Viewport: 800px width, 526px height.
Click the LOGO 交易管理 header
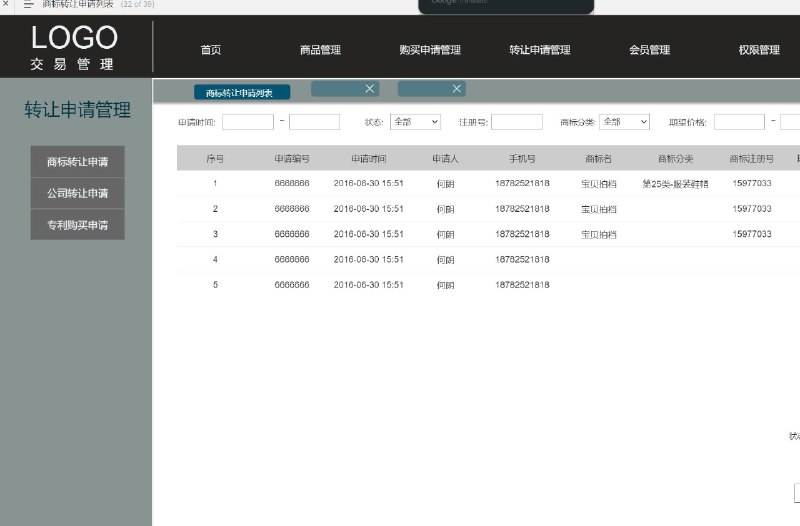[74, 47]
